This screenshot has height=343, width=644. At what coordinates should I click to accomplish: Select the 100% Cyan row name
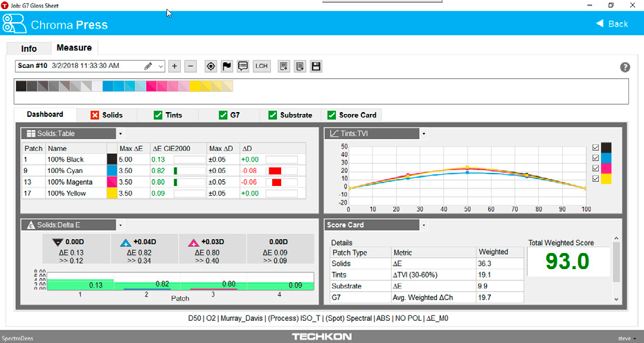coord(65,171)
